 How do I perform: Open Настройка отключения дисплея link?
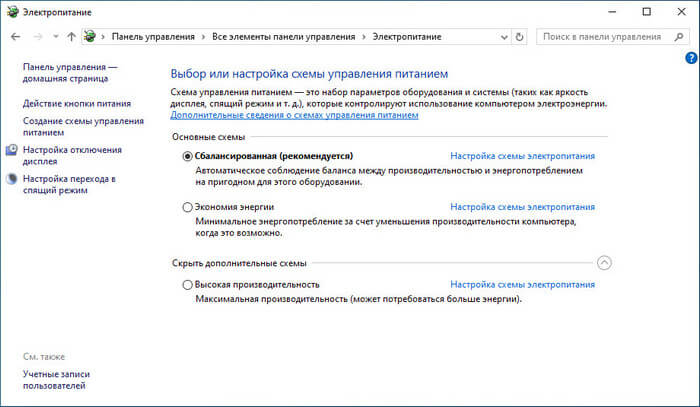tap(72, 156)
